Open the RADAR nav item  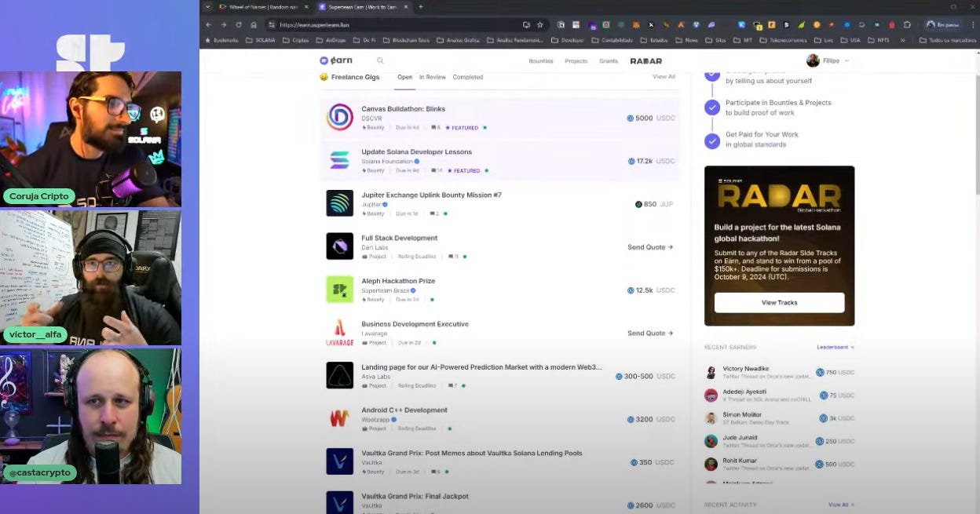point(646,60)
